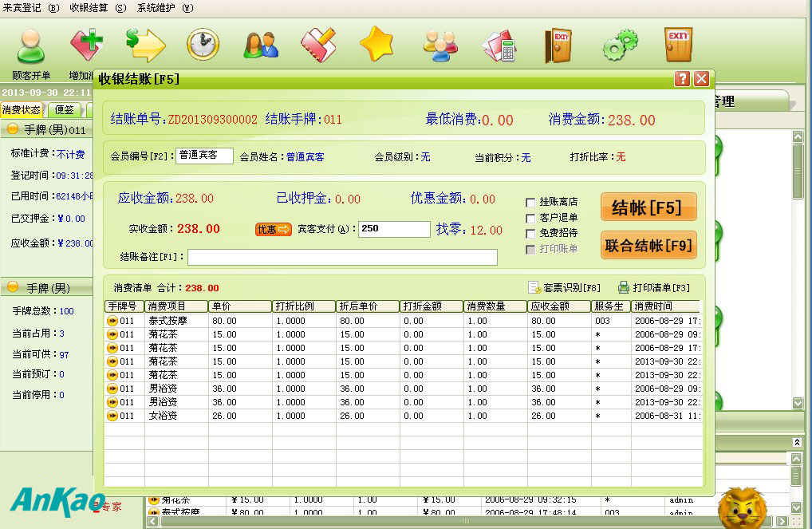Click the red heart with green plus icon
Viewport: 812px width, 529px height.
[x=87, y=45]
